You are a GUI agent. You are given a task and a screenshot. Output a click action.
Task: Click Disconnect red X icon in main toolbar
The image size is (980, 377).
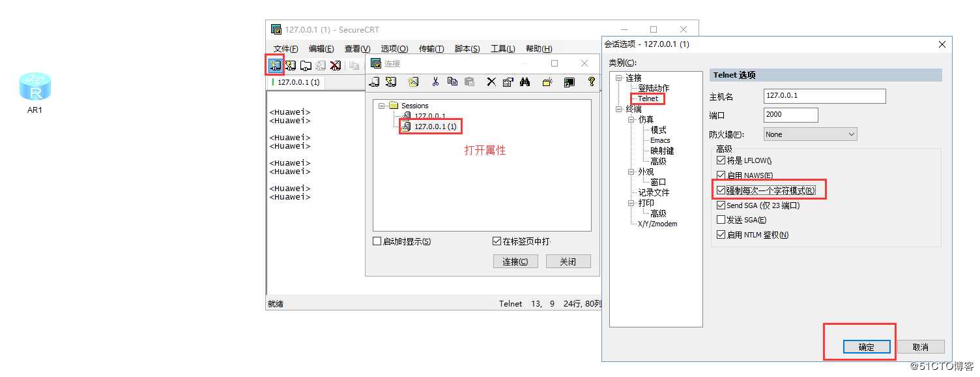(x=336, y=65)
